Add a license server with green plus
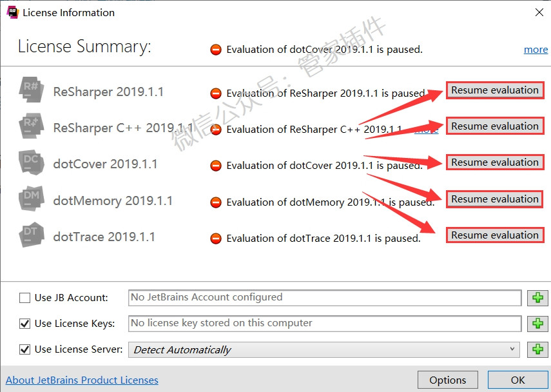551x392 pixels. pyautogui.click(x=537, y=349)
